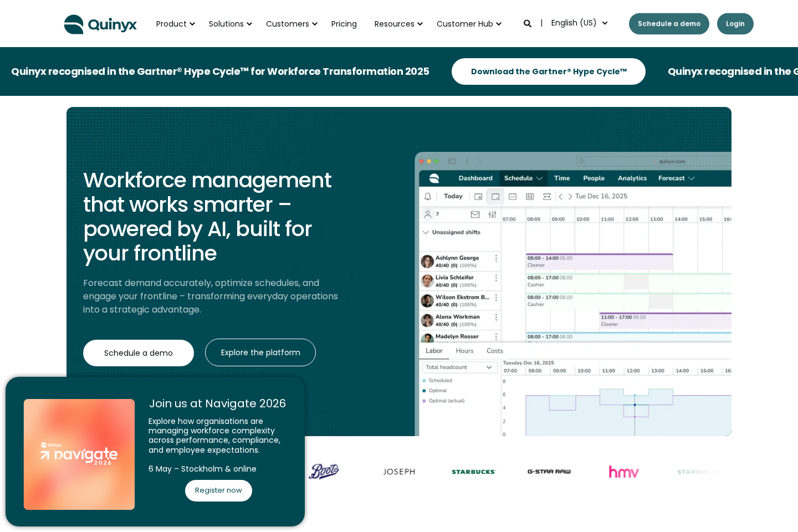798x532 pixels.
Task: Select Time tab in app preview
Action: pos(562,178)
